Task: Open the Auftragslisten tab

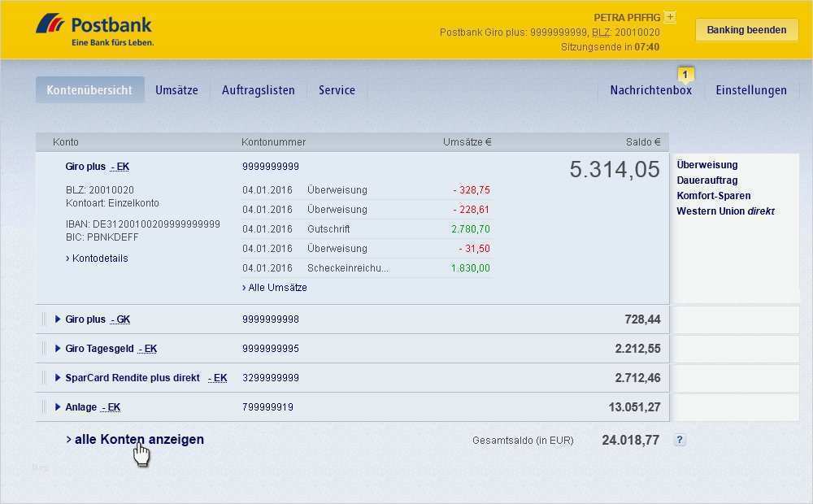Action: tap(259, 89)
